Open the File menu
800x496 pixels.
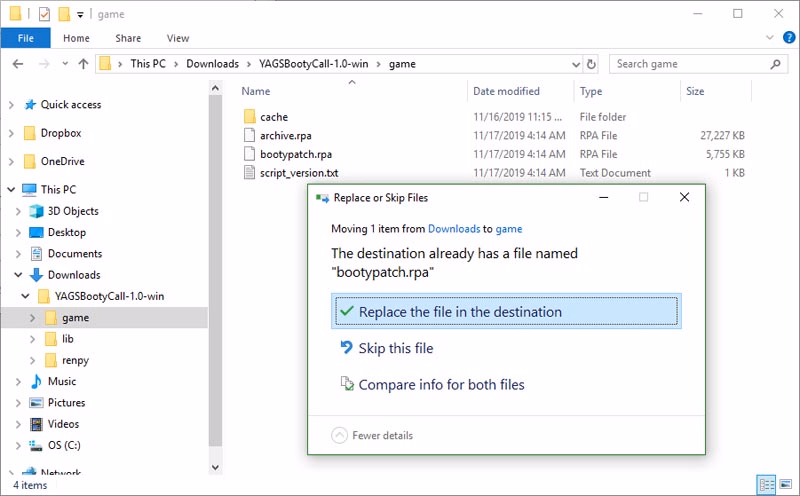[x=26, y=39]
